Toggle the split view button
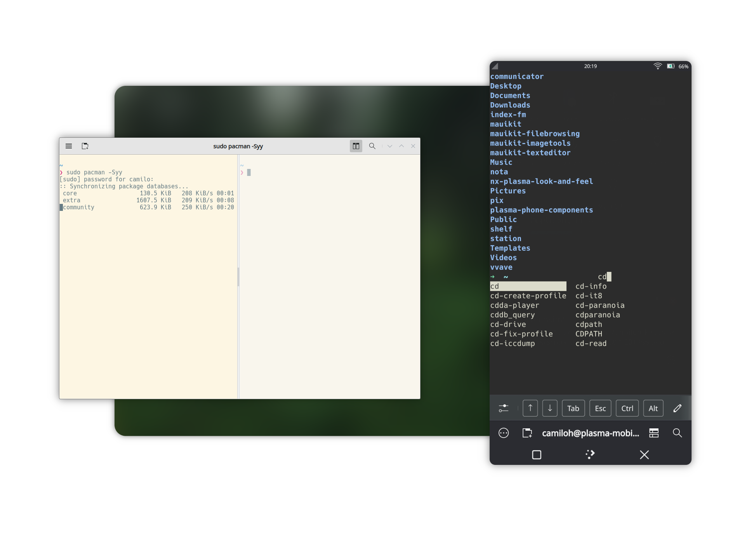The width and height of the screenshot is (756, 534). pos(356,146)
